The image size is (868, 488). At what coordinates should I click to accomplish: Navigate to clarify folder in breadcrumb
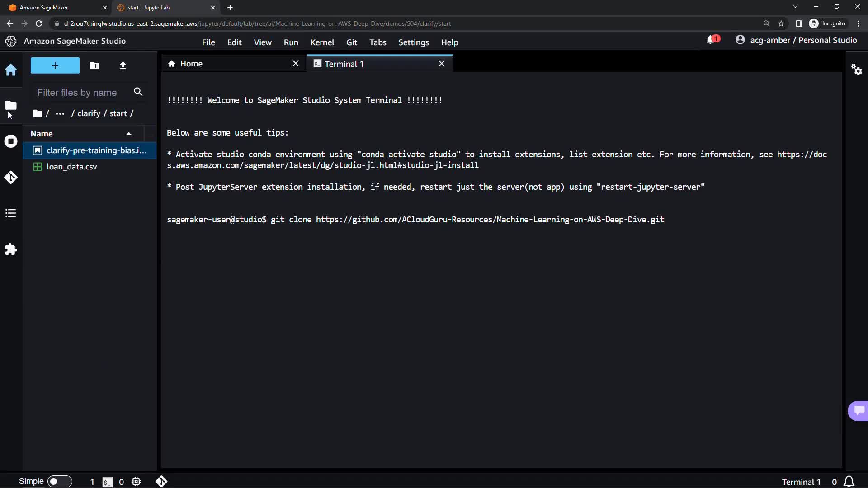[89, 113]
